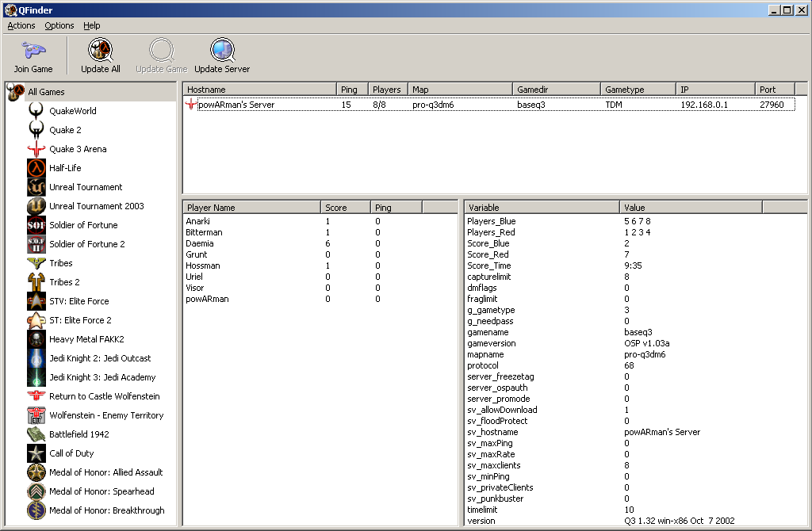
Task: Select the Quake 2 game icon
Action: 36,130
